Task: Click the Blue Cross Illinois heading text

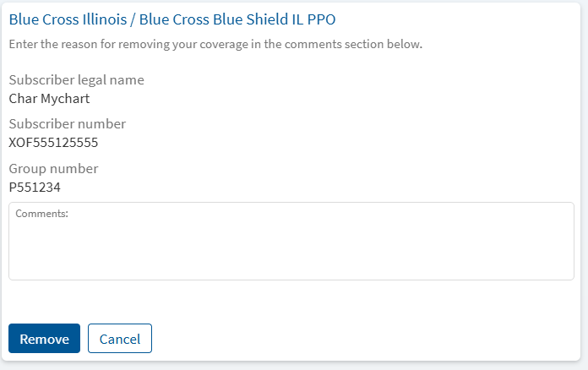Action: (x=68, y=19)
